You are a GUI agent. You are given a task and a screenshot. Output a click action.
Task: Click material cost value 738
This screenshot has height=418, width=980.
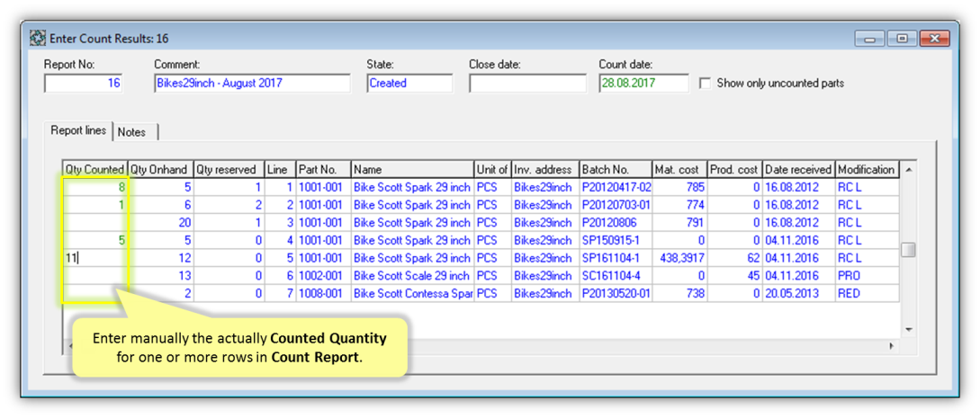pyautogui.click(x=679, y=293)
